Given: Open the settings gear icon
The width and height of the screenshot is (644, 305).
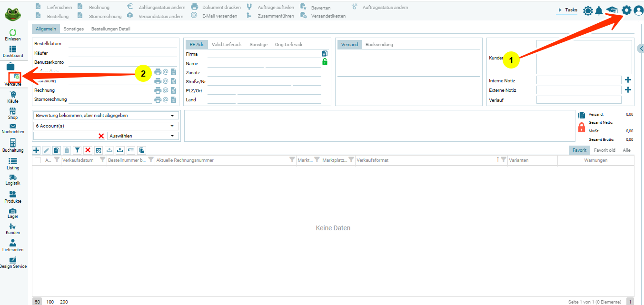Looking at the screenshot, I should 626,10.
